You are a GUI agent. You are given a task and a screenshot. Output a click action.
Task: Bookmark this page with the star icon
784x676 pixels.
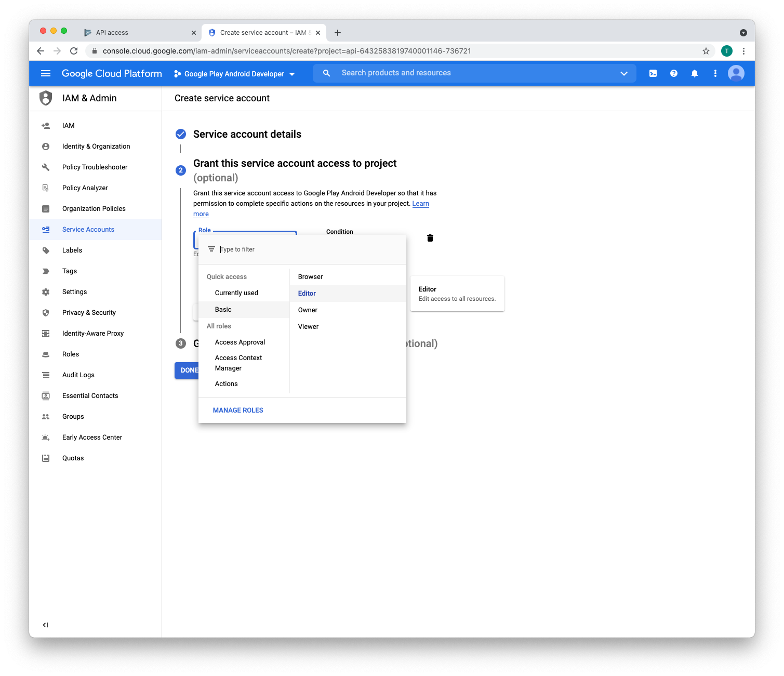[x=706, y=51]
